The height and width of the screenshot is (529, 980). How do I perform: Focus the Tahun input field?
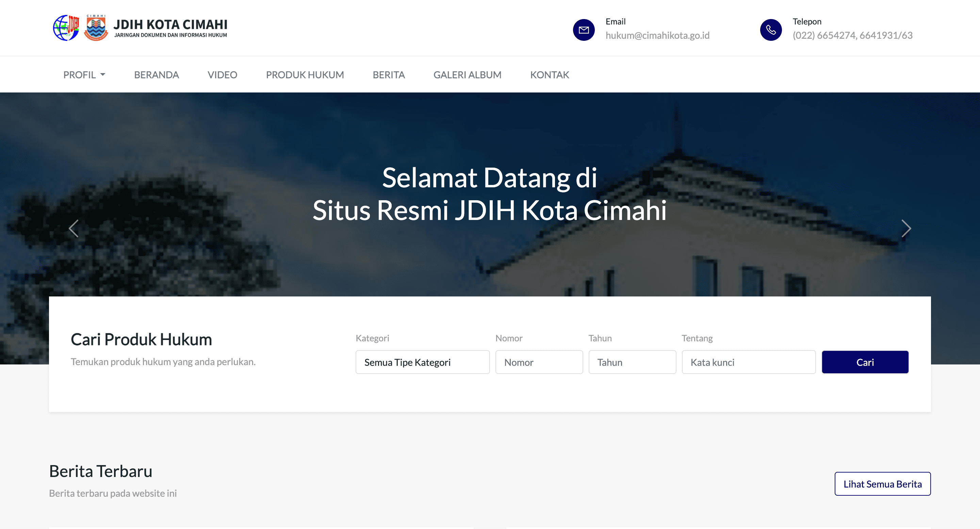(632, 362)
